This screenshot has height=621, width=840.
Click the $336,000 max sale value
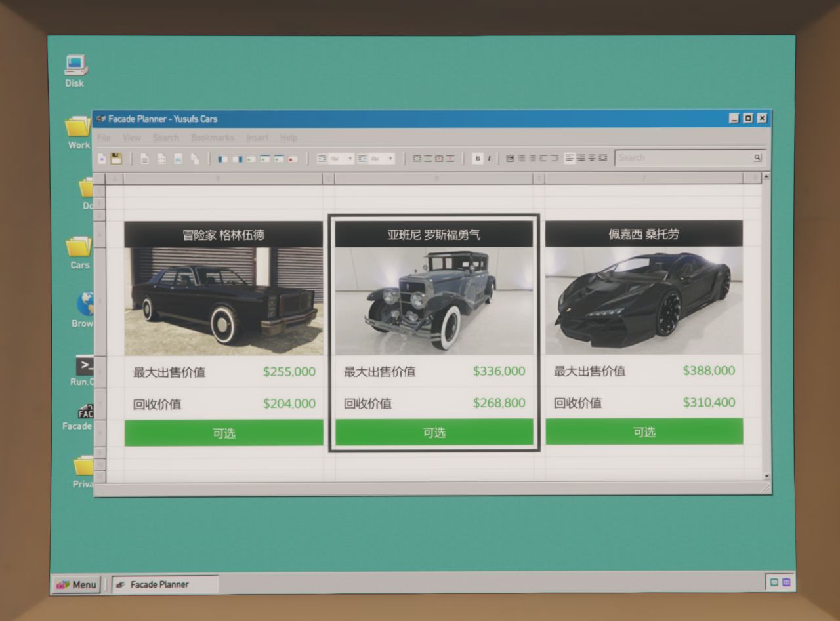[x=499, y=371]
